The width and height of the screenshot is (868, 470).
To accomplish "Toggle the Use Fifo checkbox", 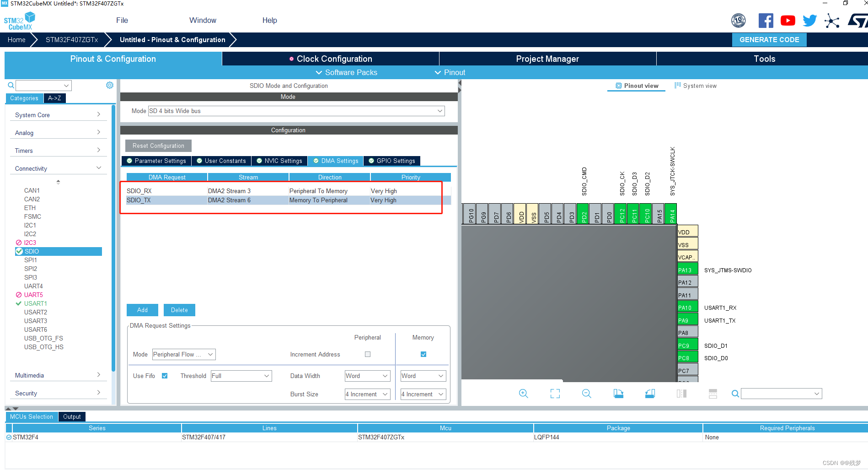I will click(x=165, y=376).
